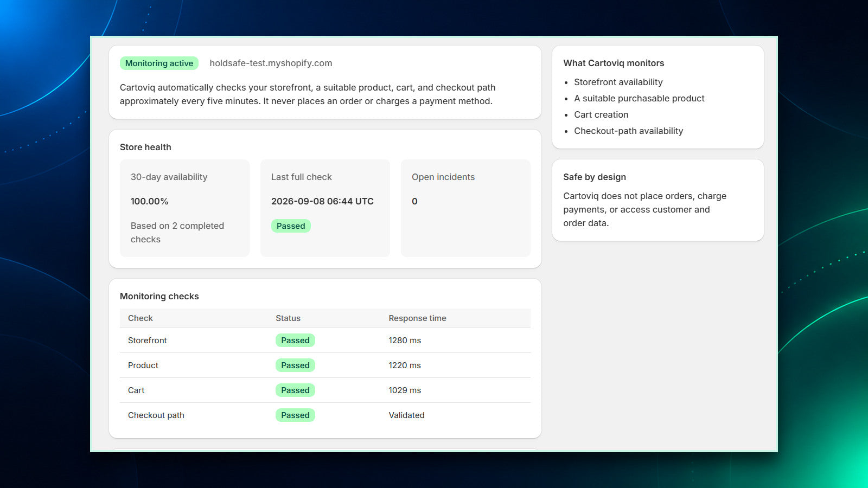Select the Cart check row

click(325, 390)
